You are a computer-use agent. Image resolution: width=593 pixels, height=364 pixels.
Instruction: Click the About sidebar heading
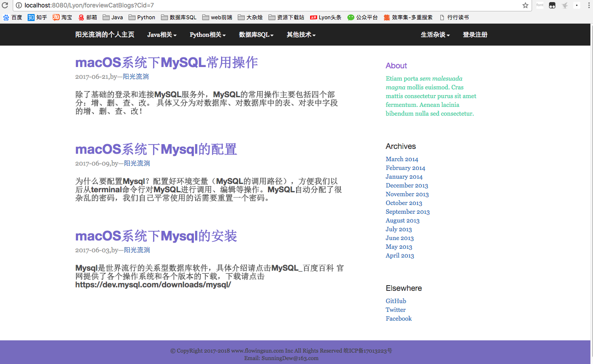396,66
